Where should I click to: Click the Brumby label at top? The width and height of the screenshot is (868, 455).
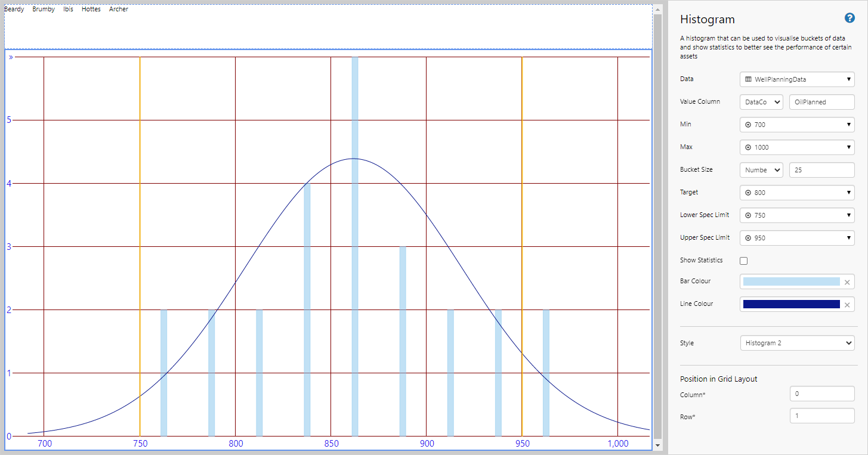[x=44, y=10]
